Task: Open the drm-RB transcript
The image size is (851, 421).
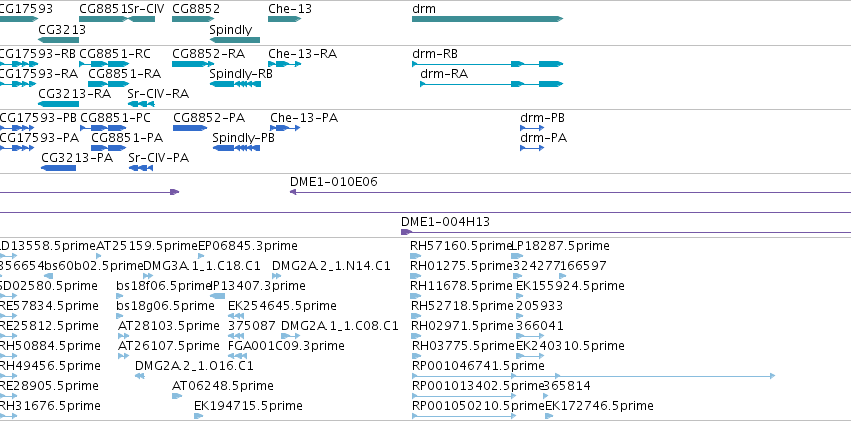Action: [487, 64]
